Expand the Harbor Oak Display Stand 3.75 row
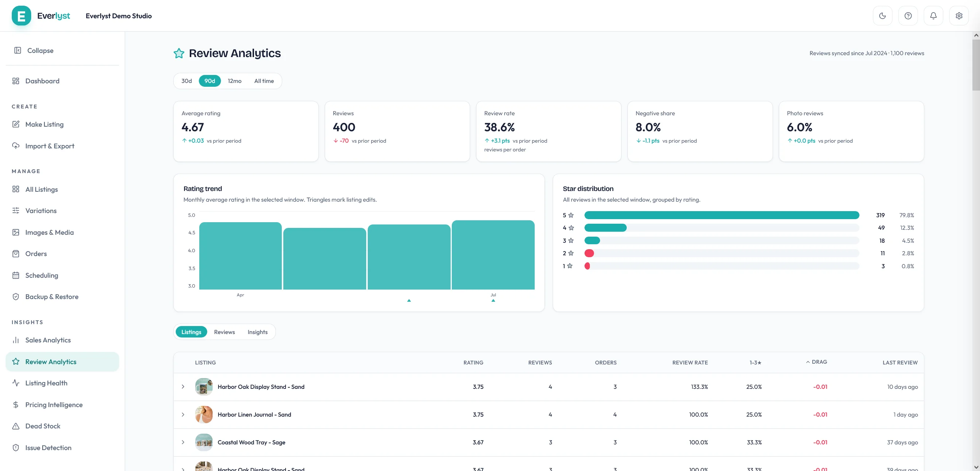The width and height of the screenshot is (980, 471). pos(183,387)
